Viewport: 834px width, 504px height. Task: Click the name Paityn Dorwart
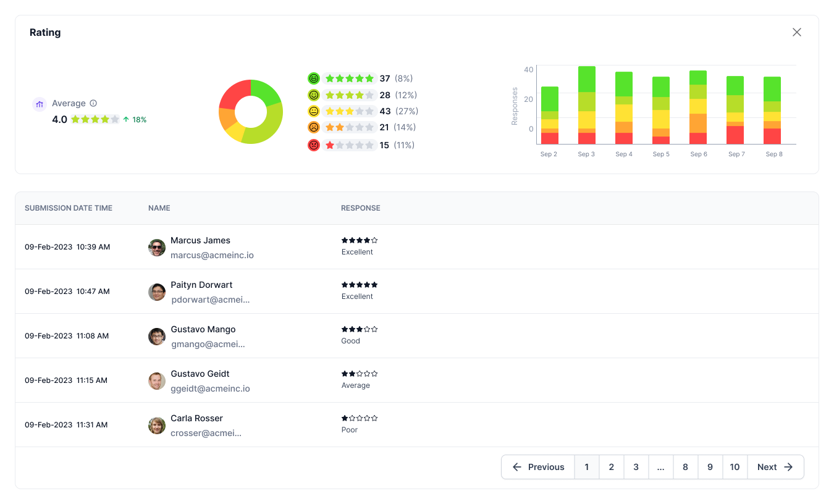coord(202,285)
